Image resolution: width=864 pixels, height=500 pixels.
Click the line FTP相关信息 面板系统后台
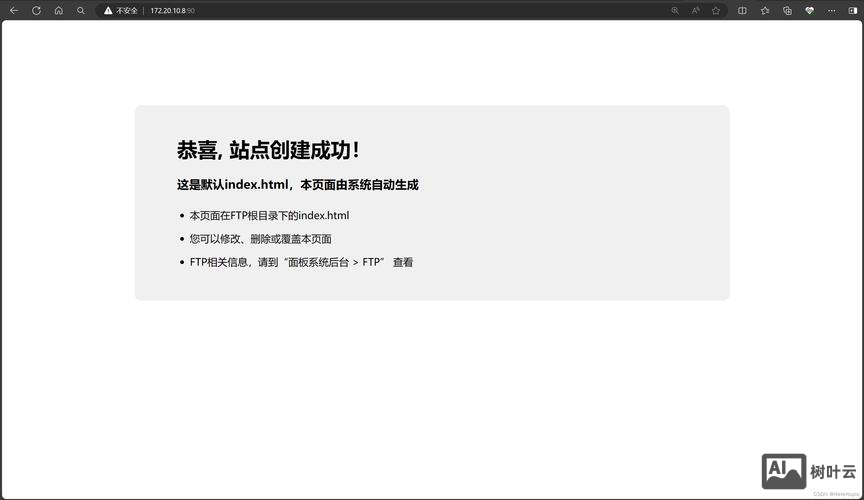tap(301, 262)
